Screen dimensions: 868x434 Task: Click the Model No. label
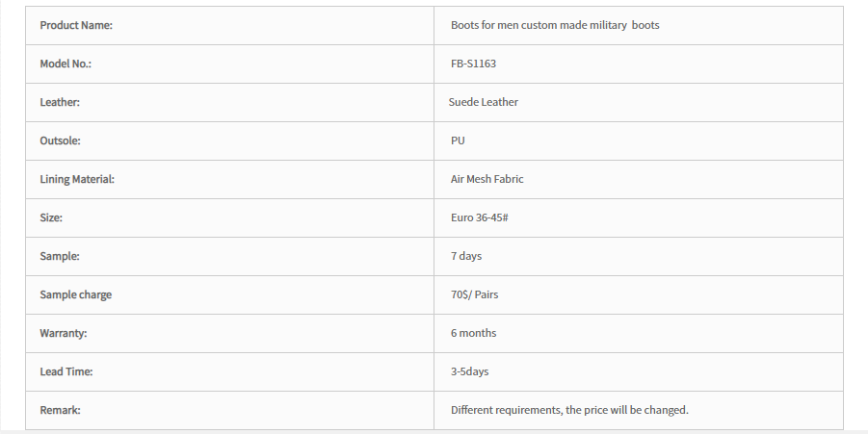click(66, 64)
